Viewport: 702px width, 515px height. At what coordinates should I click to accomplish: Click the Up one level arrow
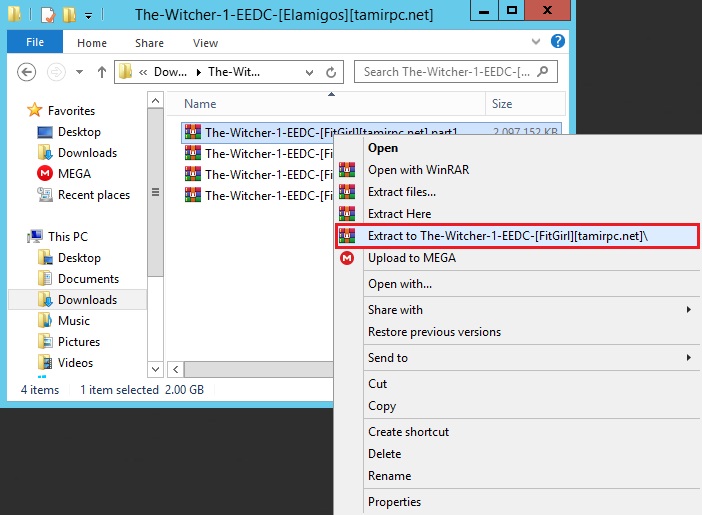click(101, 72)
